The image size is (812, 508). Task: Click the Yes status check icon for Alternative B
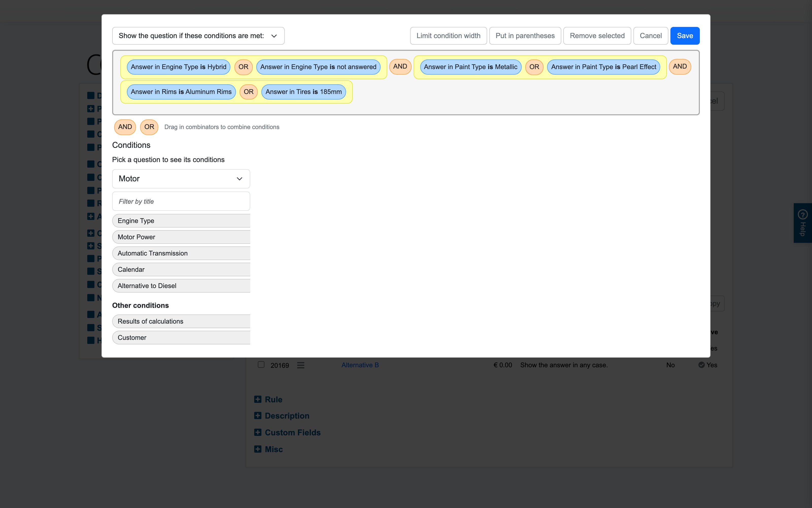701,365
